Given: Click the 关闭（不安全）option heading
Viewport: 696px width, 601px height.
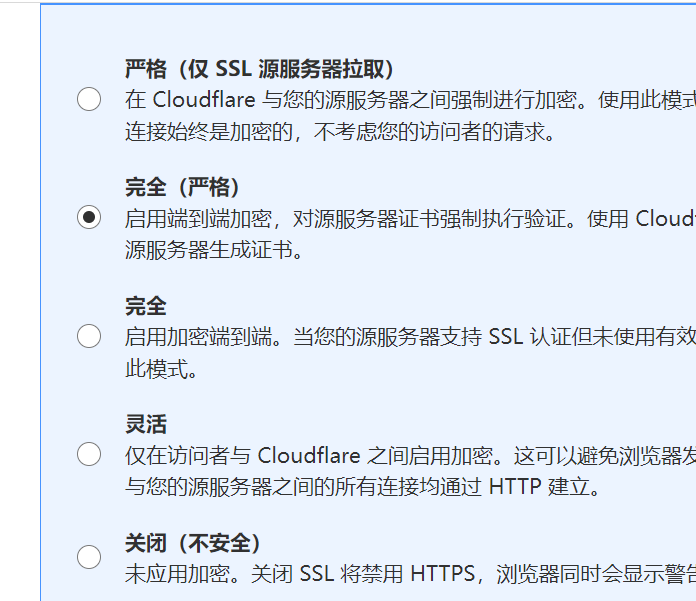Looking at the screenshot, I should [x=193, y=543].
